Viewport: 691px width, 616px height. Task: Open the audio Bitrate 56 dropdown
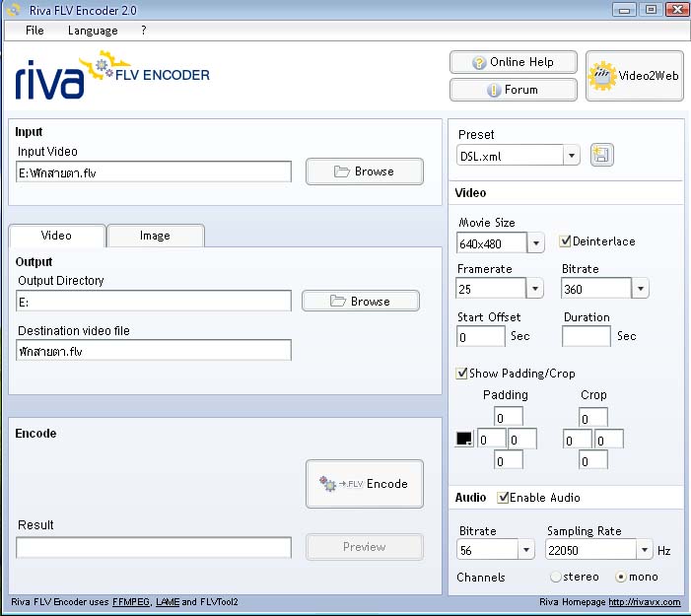[526, 549]
